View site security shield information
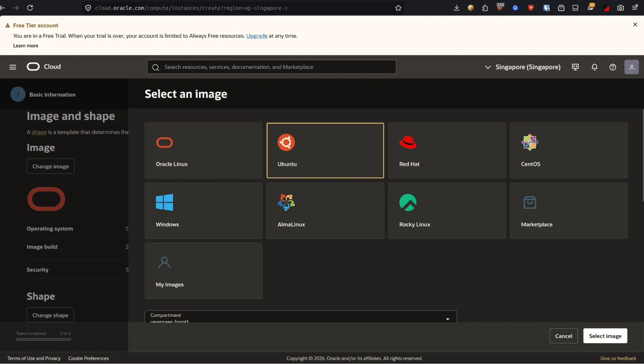Image resolution: width=644 pixels, height=364 pixels. (x=88, y=8)
